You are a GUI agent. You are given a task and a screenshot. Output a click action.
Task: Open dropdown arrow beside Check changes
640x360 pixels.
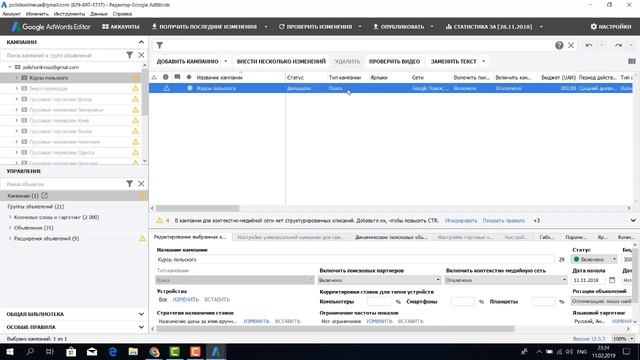point(360,27)
